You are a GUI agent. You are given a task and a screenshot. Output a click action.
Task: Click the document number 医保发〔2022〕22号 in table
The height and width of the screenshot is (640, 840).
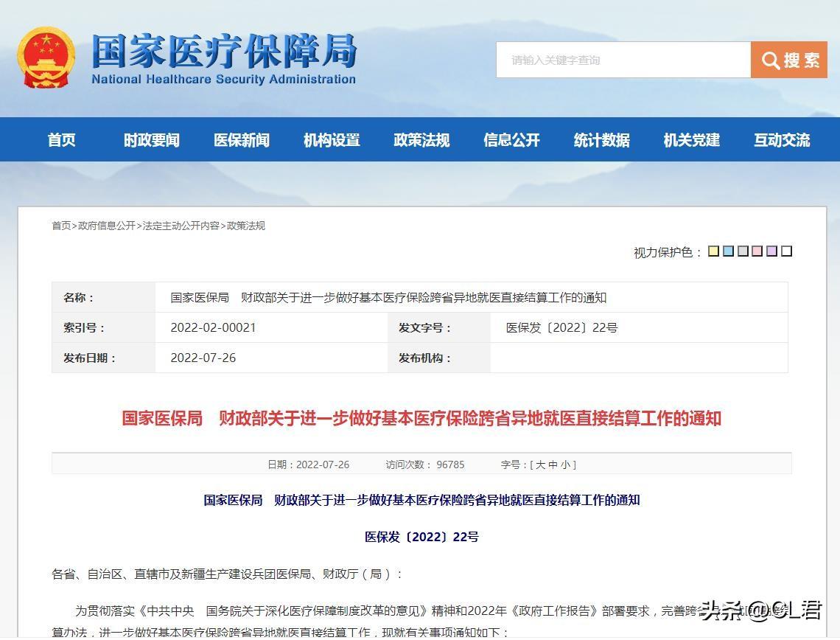562,327
